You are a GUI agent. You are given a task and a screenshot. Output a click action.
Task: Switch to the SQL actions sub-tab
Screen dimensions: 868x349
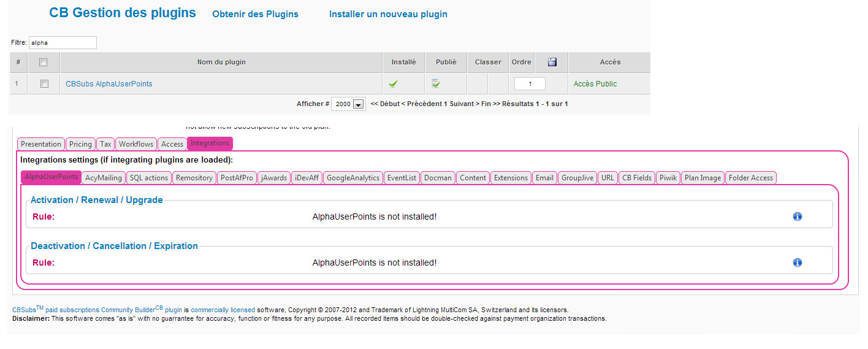point(149,178)
